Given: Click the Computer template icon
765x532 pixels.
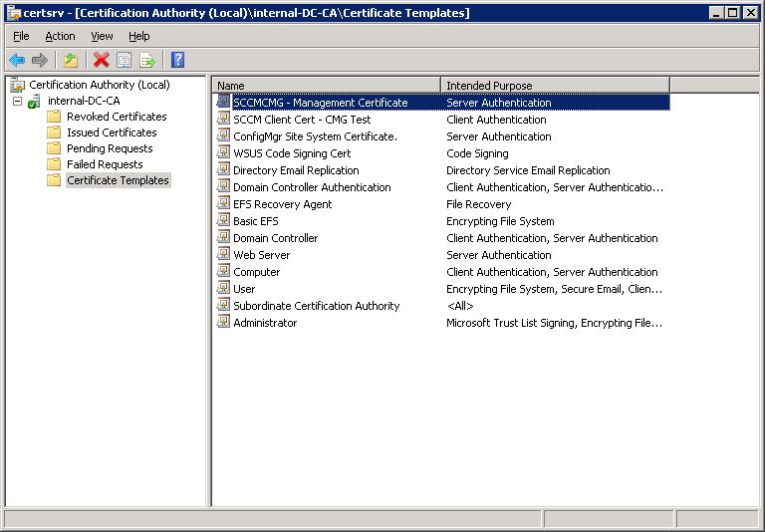Looking at the screenshot, I should coord(223,271).
